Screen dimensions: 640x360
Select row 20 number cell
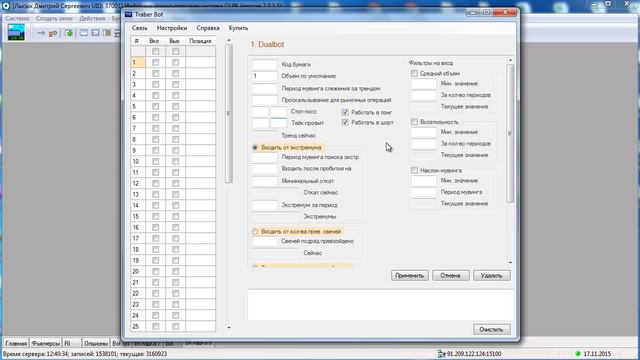[x=138, y=271]
